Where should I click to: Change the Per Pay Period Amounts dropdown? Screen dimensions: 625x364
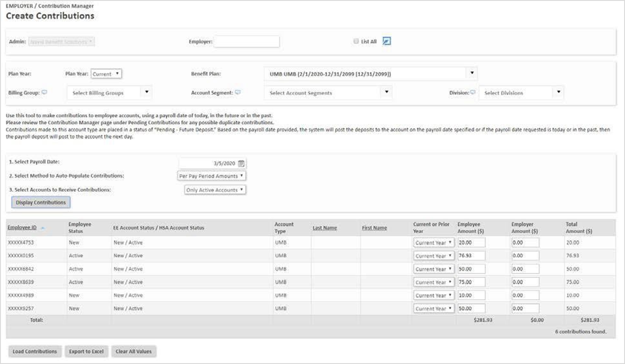[211, 176]
